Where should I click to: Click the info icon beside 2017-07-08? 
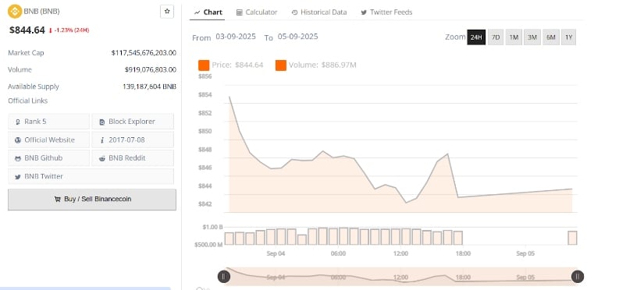(x=101, y=140)
